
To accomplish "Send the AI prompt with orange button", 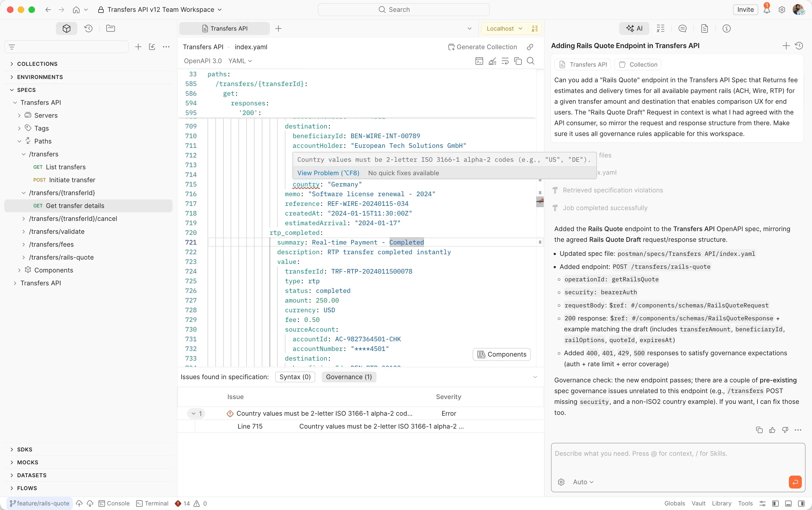I will 795,482.
